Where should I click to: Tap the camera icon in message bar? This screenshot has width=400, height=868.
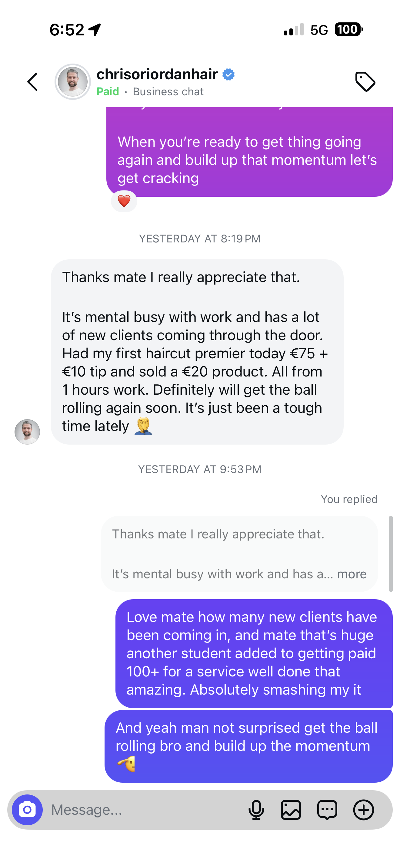27,810
